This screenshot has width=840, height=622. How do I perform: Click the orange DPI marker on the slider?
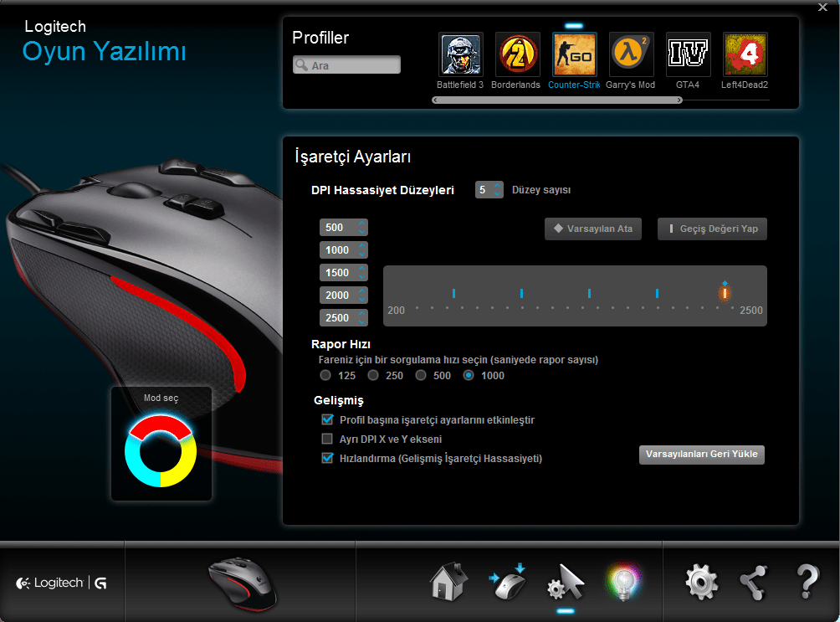[725, 293]
